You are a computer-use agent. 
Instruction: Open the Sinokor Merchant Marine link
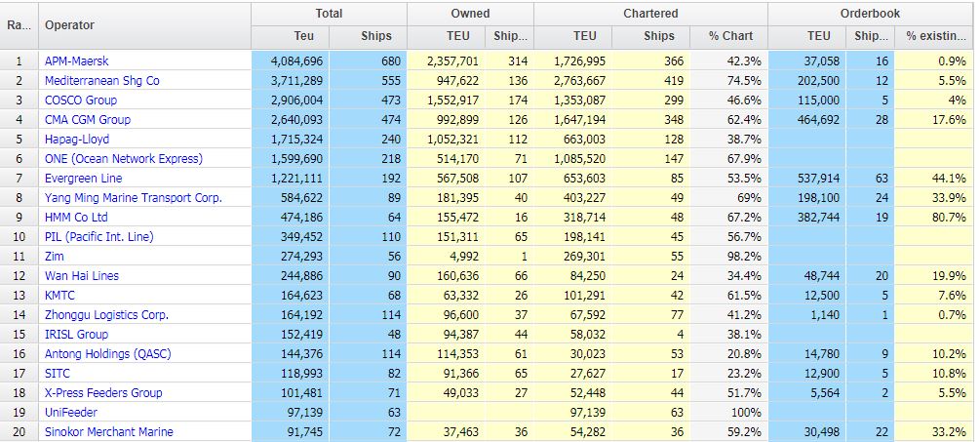click(109, 432)
